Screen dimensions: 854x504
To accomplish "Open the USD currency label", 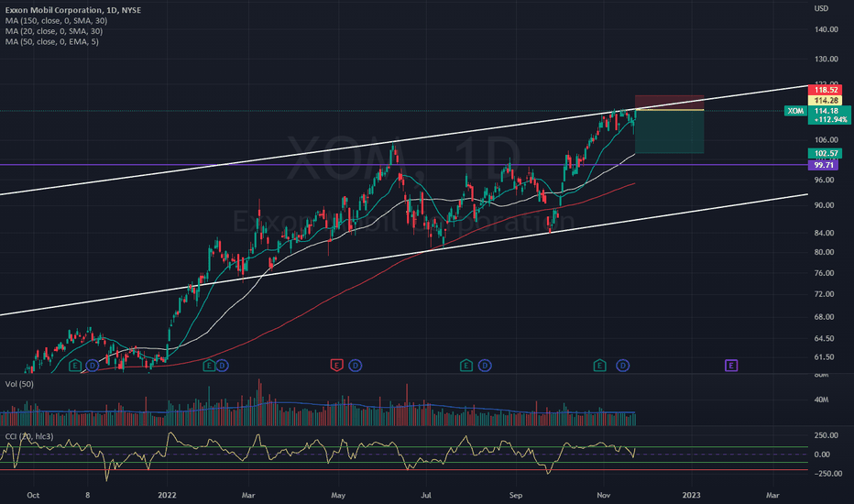I will [821, 8].
